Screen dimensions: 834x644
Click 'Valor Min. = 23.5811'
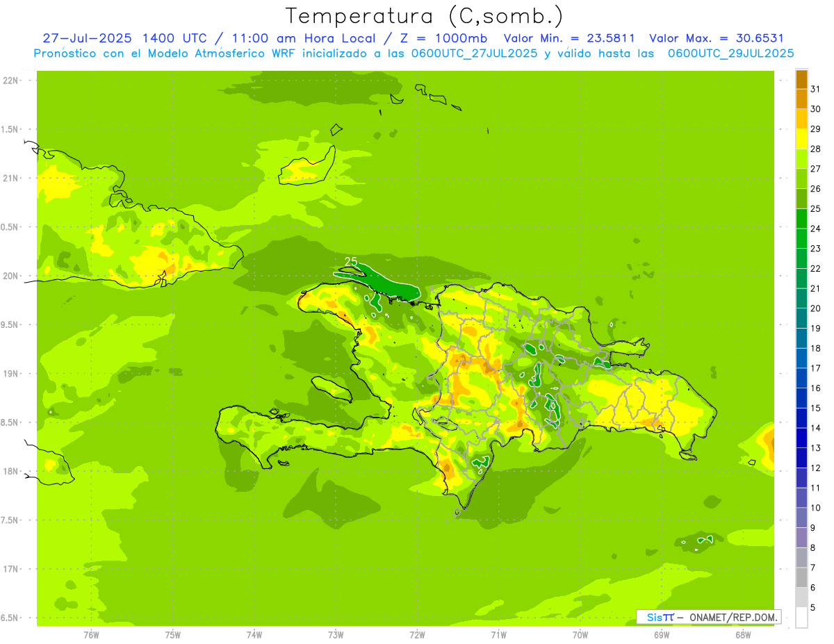[x=569, y=38]
